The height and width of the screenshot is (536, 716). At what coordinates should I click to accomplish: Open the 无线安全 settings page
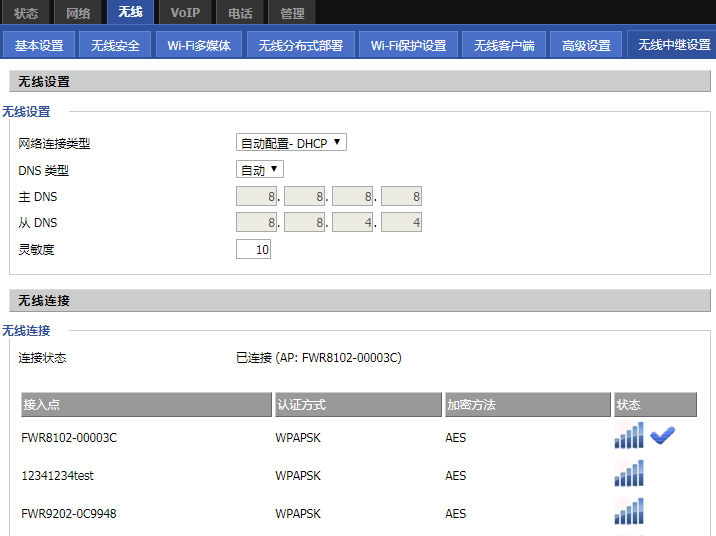pyautogui.click(x=115, y=45)
